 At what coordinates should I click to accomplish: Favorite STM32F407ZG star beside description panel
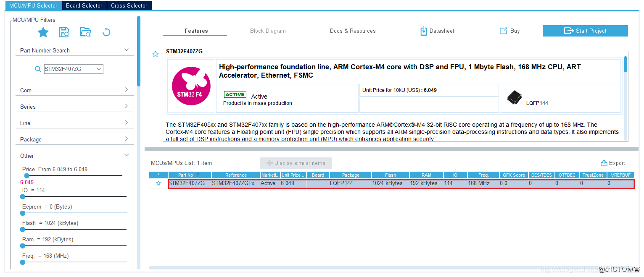[156, 54]
